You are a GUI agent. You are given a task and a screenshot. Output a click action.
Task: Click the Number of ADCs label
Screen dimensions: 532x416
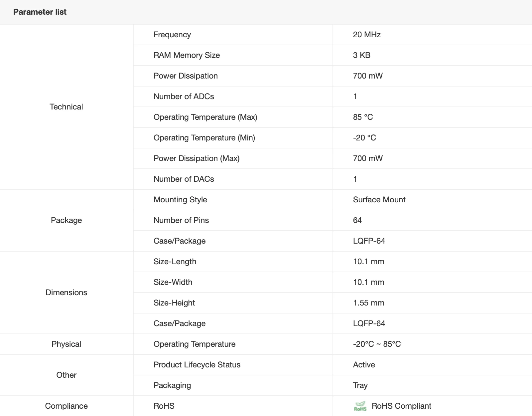[x=184, y=97]
